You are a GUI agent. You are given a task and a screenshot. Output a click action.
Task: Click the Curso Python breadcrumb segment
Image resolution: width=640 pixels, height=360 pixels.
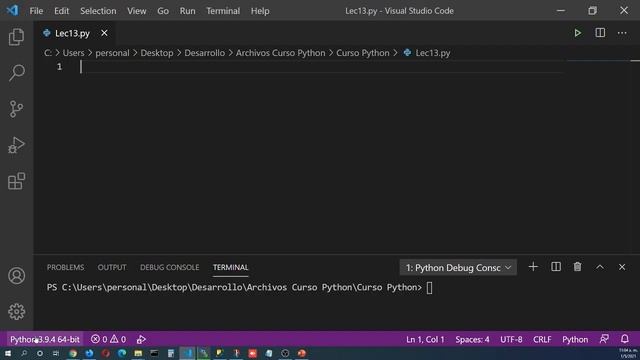click(x=363, y=53)
